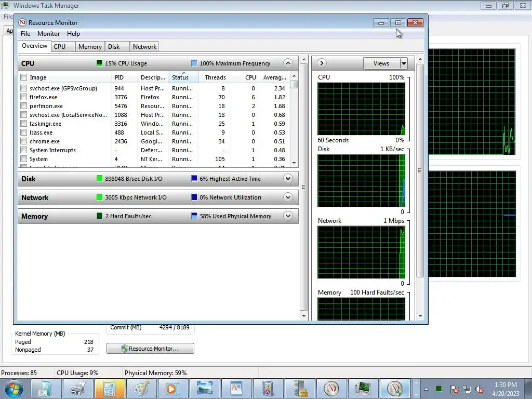The image size is (532, 399).
Task: Click the green Disk I/O color swatch
Action: (x=99, y=179)
